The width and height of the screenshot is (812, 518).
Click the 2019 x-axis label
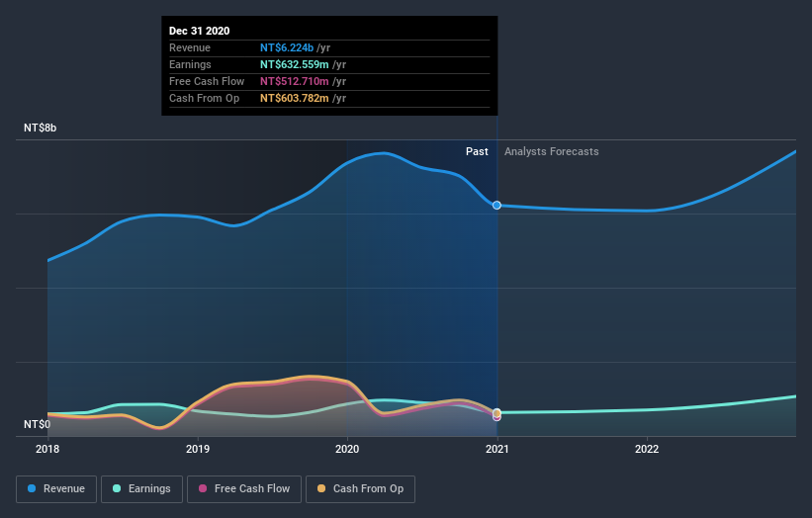coord(198,449)
